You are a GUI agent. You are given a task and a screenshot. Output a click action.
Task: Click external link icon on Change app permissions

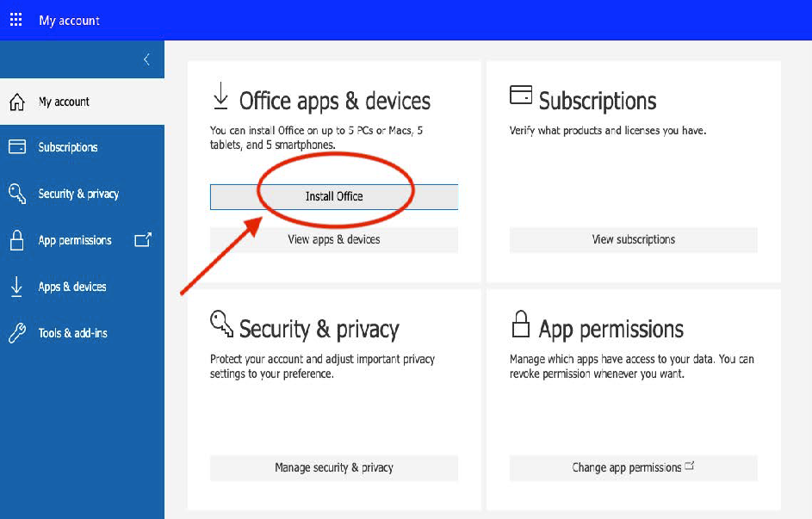point(689,466)
